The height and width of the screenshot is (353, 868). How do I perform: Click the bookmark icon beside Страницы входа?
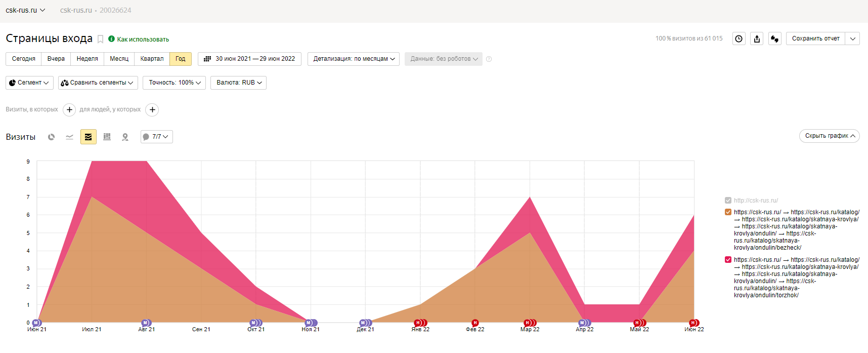(100, 39)
